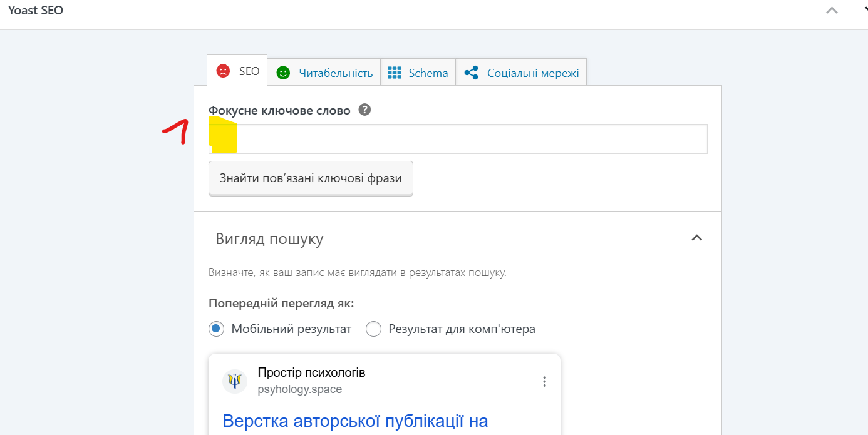Click the red sad face SEO score icon

[223, 71]
